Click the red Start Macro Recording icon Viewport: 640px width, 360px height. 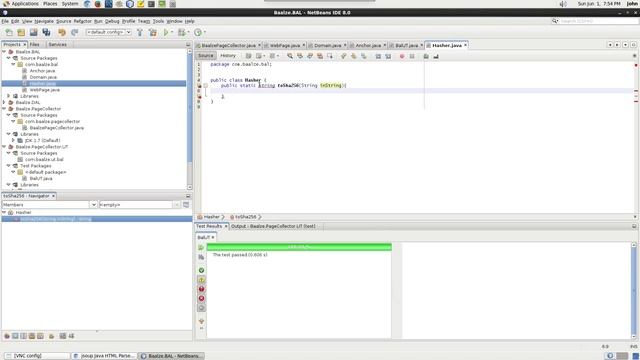coord(402,56)
